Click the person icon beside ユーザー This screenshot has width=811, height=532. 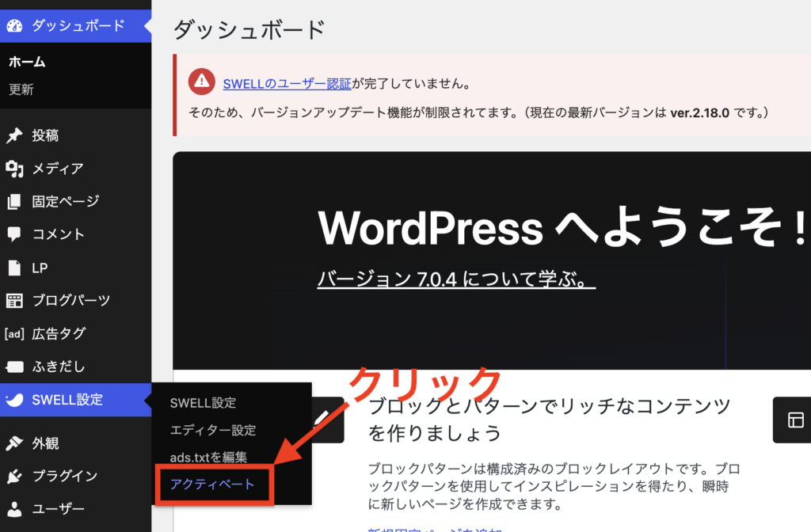(14, 509)
